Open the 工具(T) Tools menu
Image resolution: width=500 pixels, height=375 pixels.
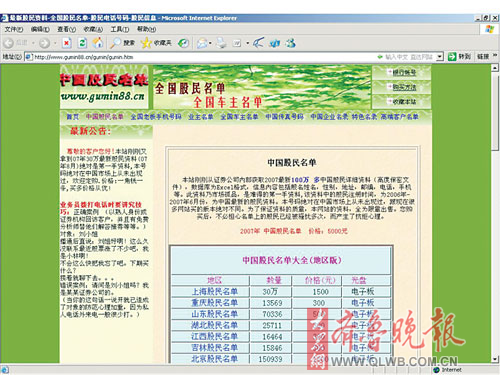click(x=120, y=29)
